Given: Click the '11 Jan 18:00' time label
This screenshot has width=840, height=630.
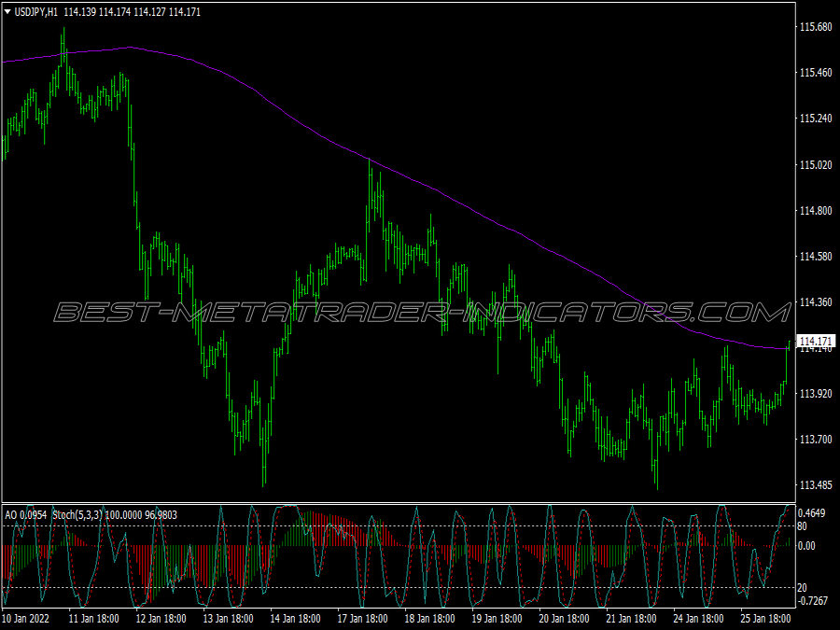Looking at the screenshot, I should (93, 619).
